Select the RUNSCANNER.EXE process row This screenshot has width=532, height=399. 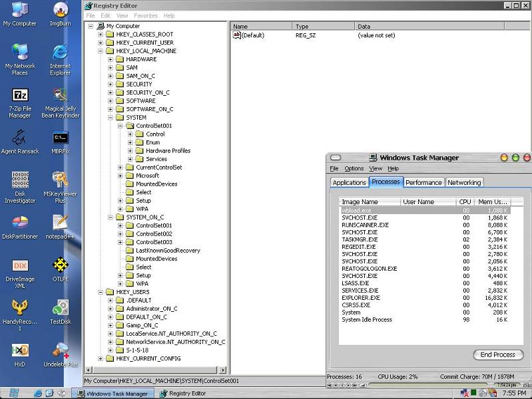point(425,225)
